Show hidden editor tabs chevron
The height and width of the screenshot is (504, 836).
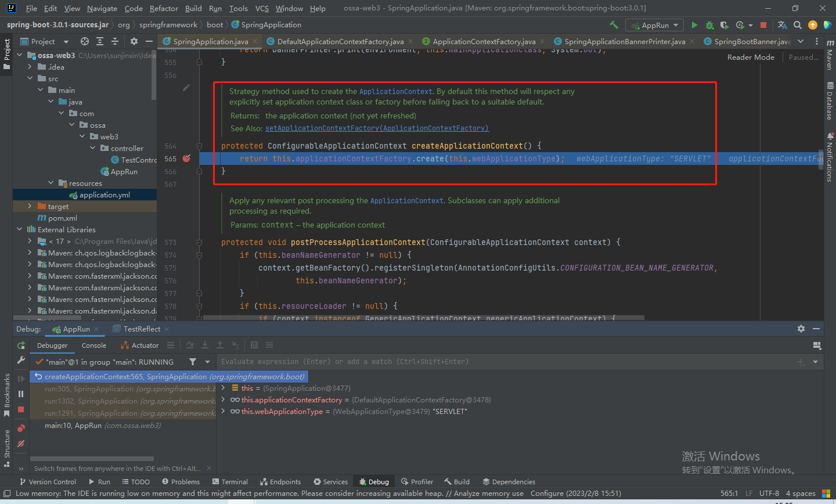tap(801, 41)
